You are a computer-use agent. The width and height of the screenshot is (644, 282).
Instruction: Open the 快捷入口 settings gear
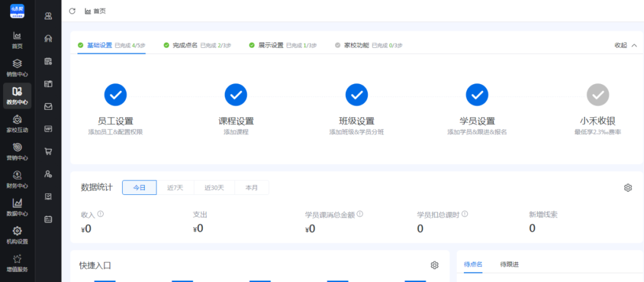(x=435, y=265)
